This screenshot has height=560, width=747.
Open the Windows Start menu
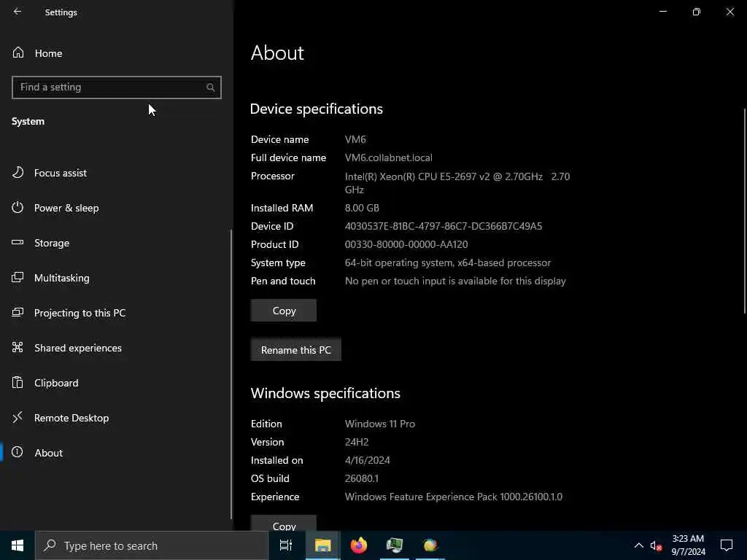pyautogui.click(x=18, y=545)
